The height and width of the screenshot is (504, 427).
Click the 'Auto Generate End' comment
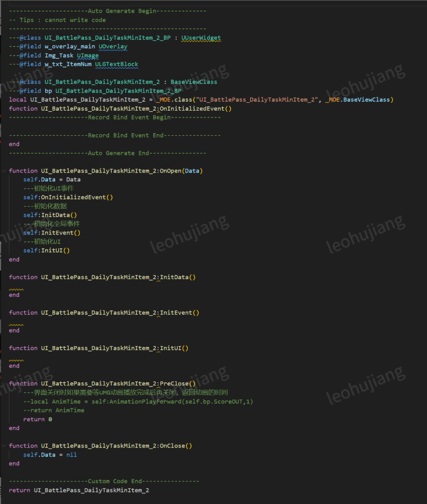point(108,153)
